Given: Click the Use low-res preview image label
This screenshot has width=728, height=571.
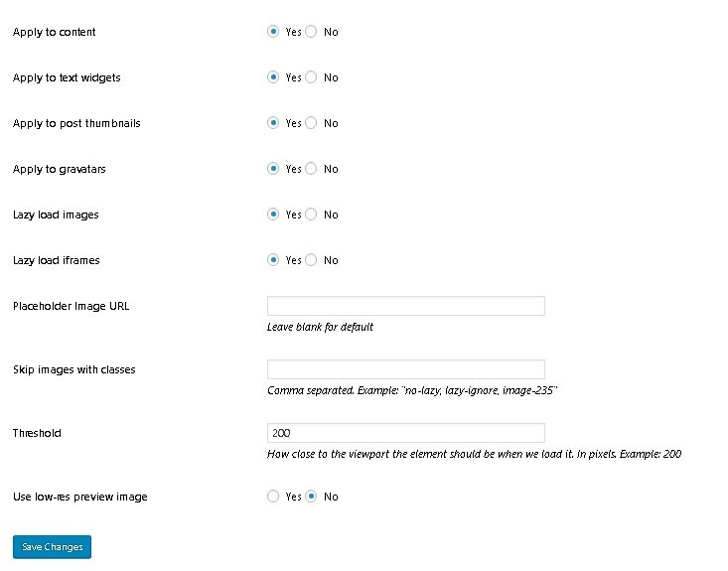Looking at the screenshot, I should [79, 497].
